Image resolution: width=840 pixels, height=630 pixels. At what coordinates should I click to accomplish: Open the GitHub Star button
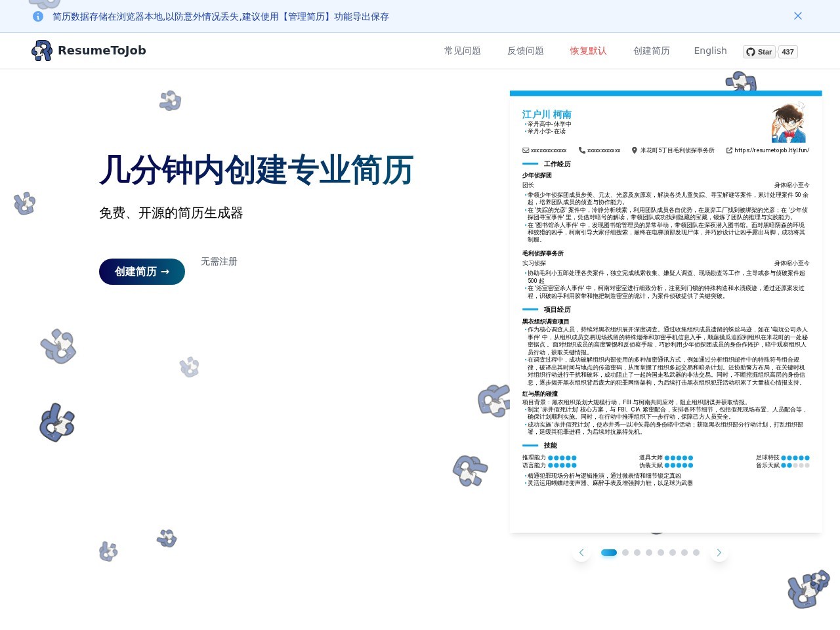(x=759, y=52)
